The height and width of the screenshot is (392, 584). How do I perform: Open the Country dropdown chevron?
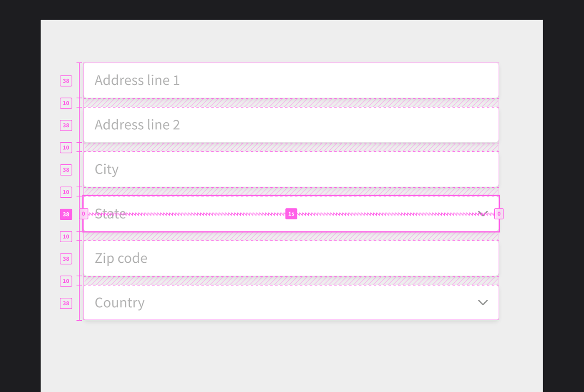tap(483, 303)
